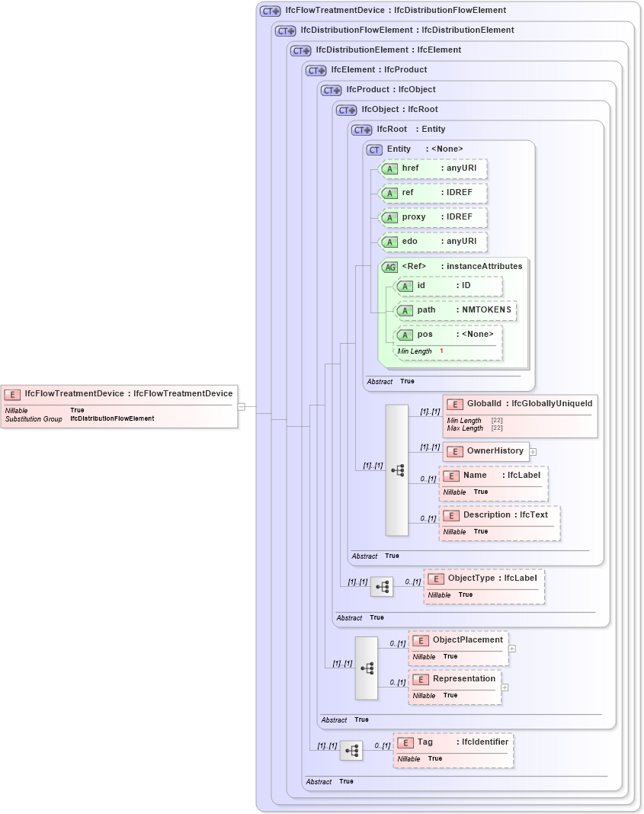644x814 pixels.
Task: Select the sequence compositor icon below IfcRoot
Action: pos(396,470)
